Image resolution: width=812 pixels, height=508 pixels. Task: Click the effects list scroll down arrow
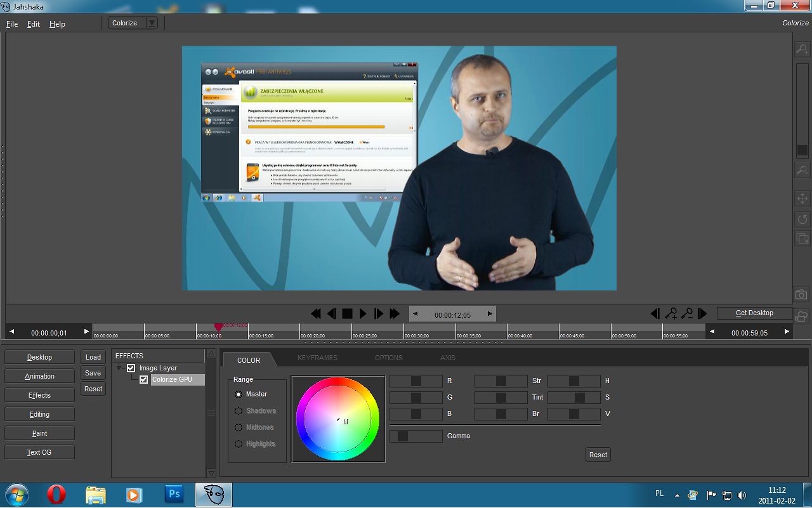click(211, 472)
